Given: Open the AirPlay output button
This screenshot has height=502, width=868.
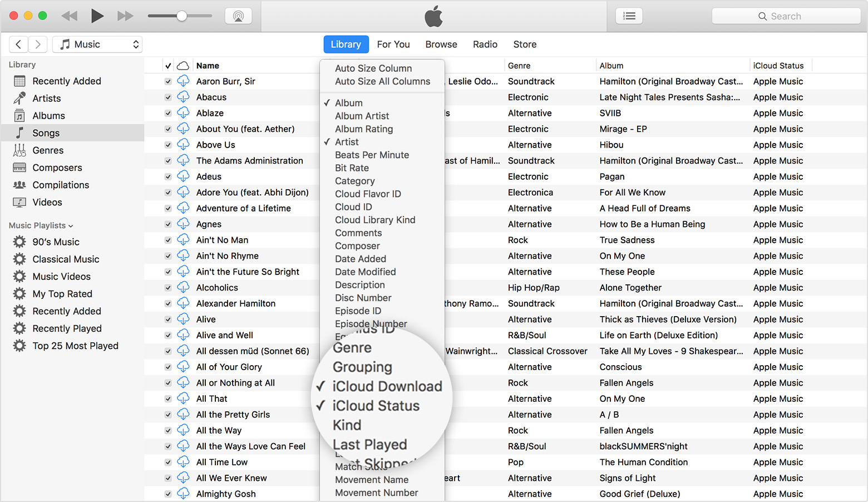Looking at the screenshot, I should tap(238, 16).
